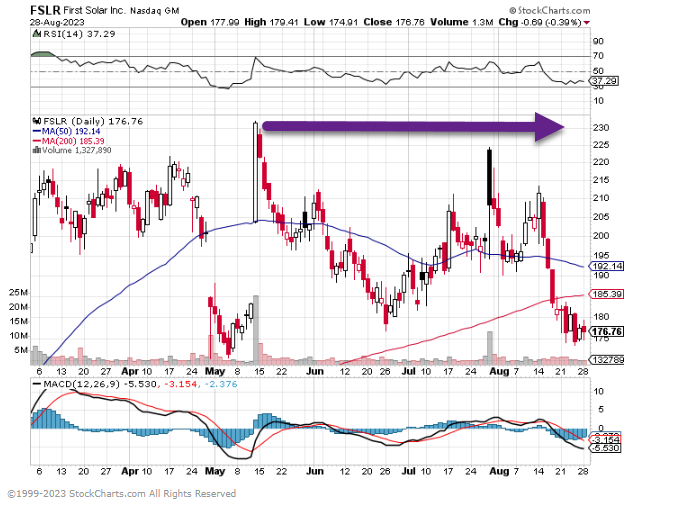682x526 pixels.
Task: Click the candlestick icon before 'FSLR (Daily)'
Action: coord(37,121)
